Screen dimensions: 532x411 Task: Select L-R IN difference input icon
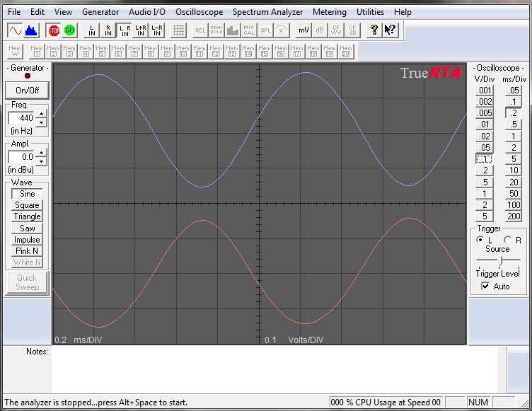click(157, 30)
